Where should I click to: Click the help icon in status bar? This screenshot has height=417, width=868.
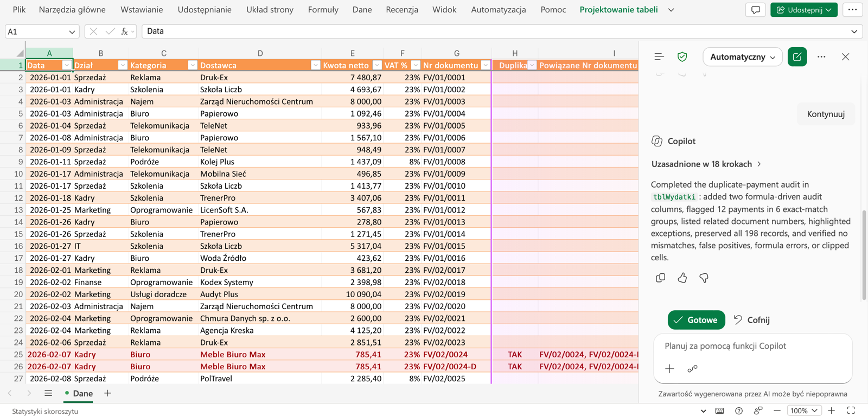click(x=739, y=411)
